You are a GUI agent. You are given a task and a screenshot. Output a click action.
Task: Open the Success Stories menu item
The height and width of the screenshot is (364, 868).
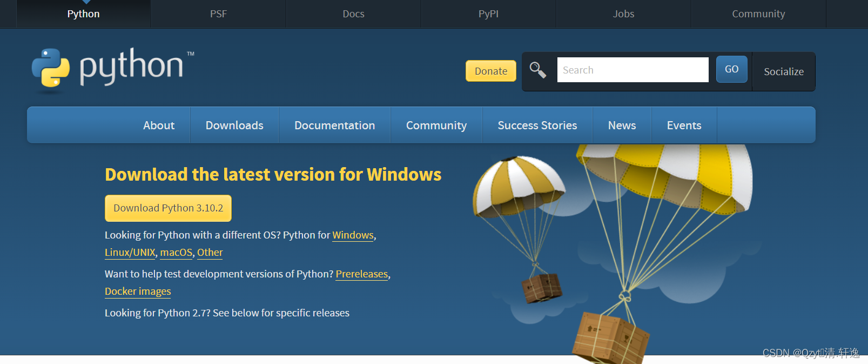[x=537, y=125]
